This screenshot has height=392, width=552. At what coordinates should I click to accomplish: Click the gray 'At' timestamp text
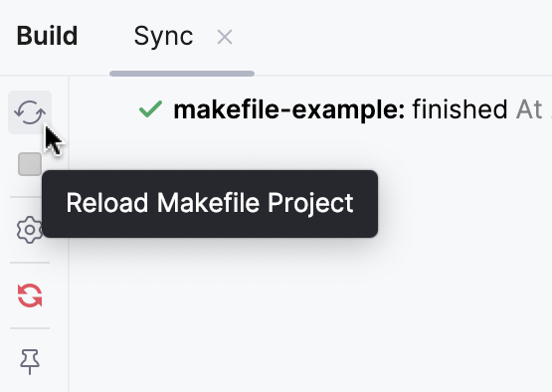pyautogui.click(x=529, y=109)
